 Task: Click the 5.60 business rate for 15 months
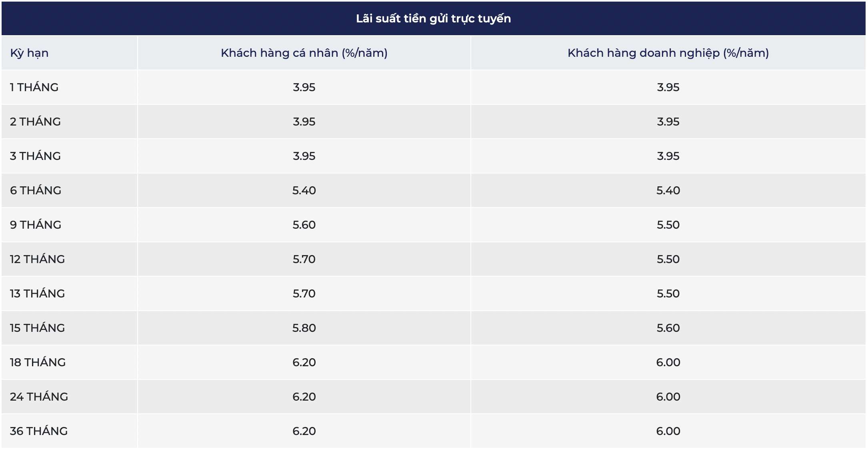[668, 328]
